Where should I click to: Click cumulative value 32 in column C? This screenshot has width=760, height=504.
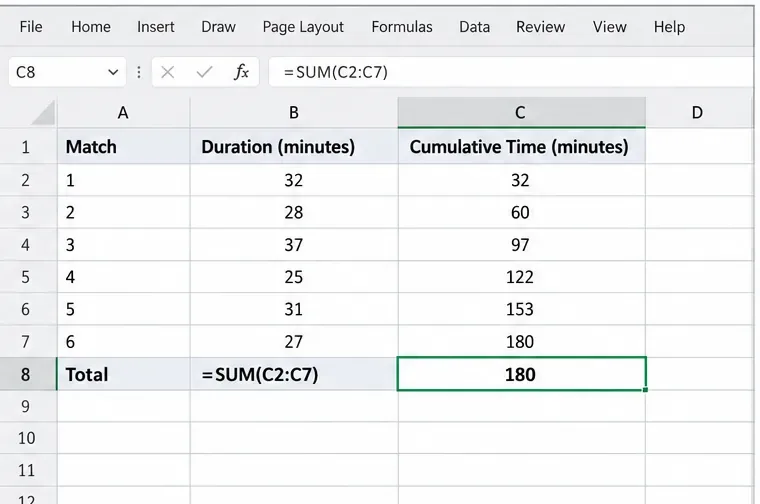(x=522, y=180)
